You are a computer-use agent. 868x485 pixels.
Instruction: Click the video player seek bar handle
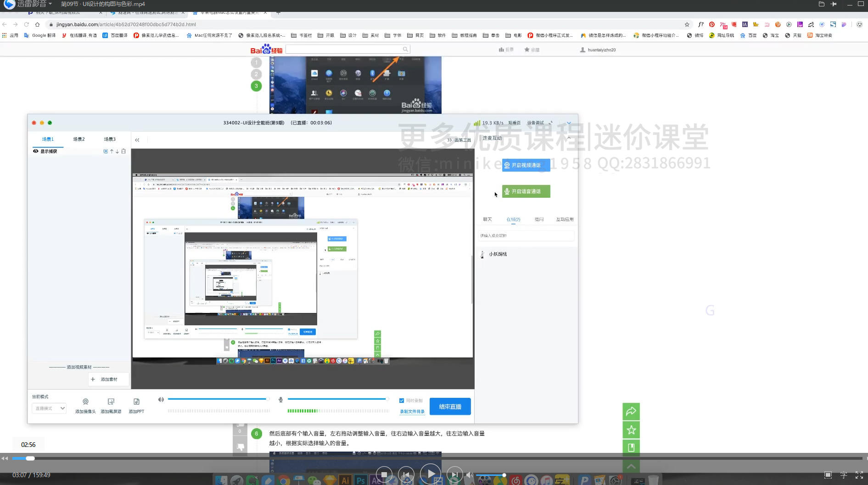click(x=30, y=458)
